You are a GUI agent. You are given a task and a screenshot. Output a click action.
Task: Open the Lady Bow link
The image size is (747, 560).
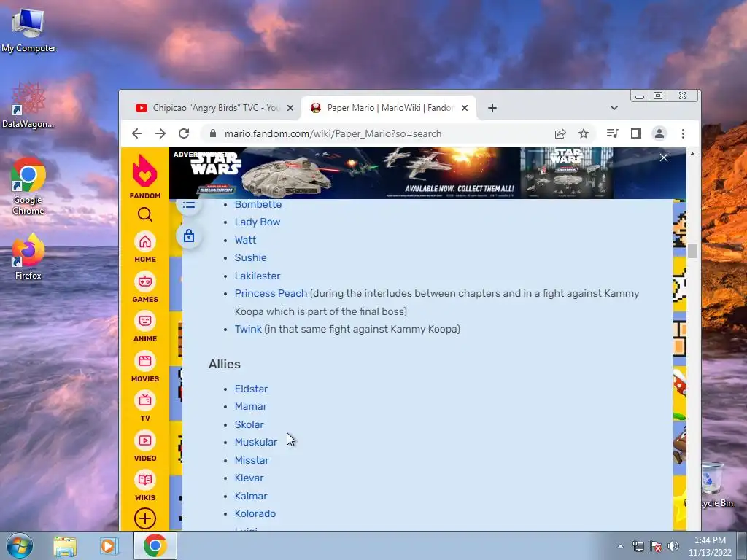coord(258,222)
